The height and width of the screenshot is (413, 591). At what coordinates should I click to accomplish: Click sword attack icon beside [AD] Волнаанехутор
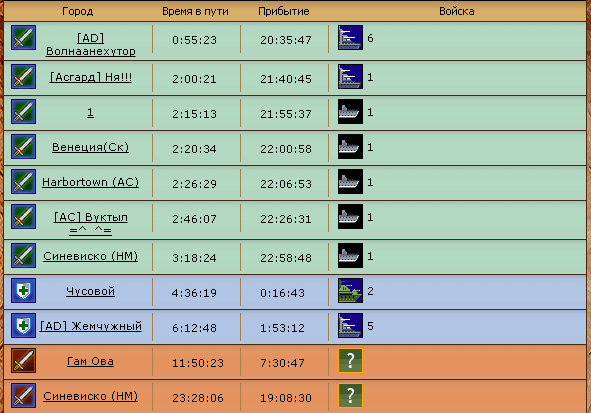pyautogui.click(x=23, y=38)
